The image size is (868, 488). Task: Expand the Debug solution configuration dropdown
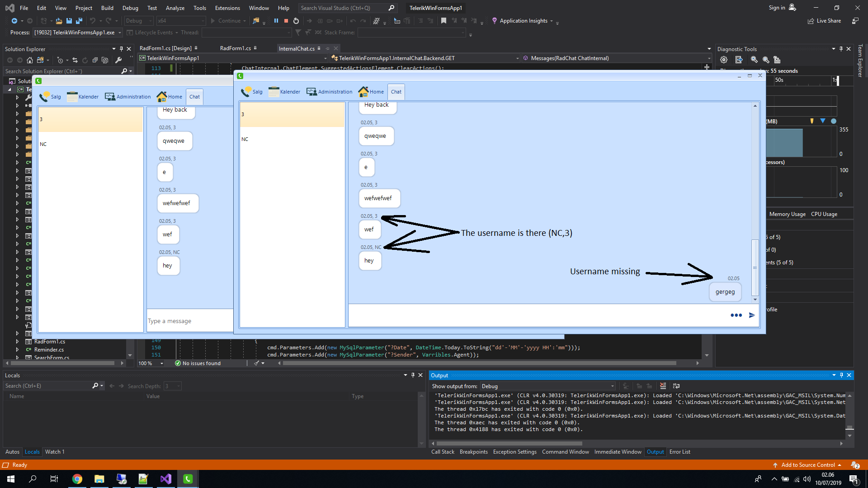click(150, 21)
